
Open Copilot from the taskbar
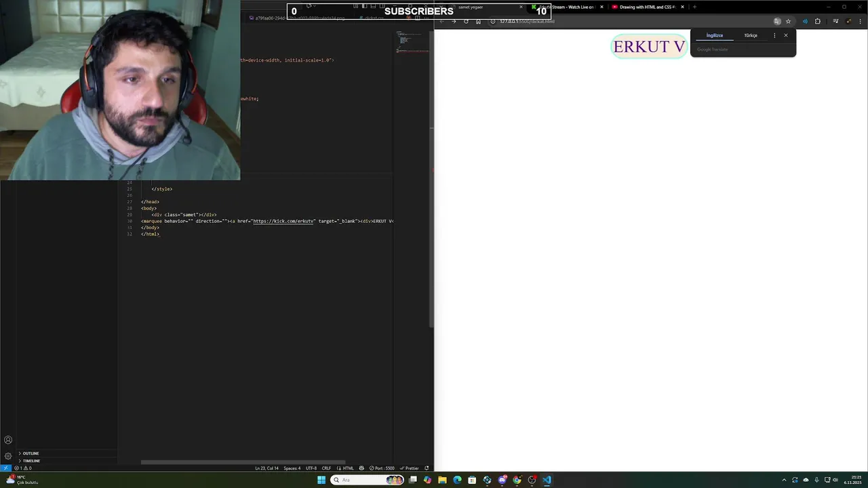click(x=427, y=480)
